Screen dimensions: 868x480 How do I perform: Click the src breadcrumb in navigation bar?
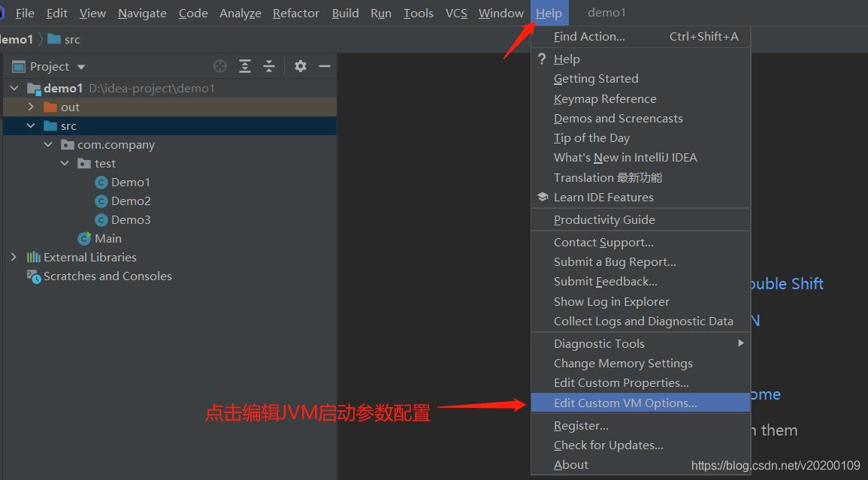(x=72, y=39)
